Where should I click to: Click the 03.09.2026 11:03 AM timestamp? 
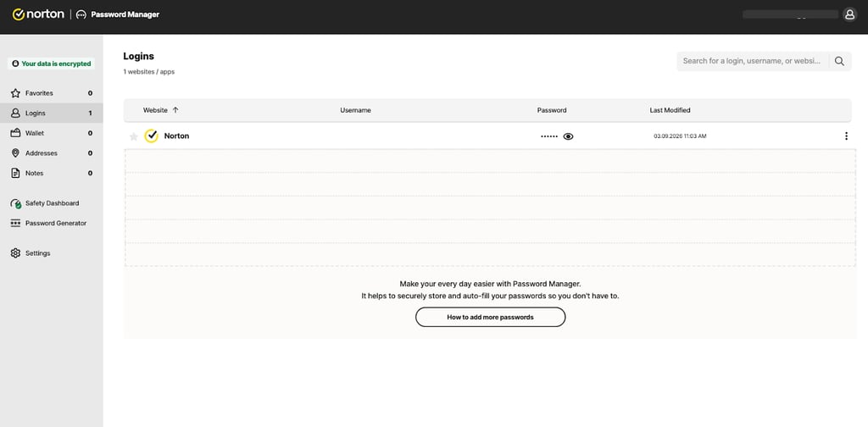(x=680, y=136)
